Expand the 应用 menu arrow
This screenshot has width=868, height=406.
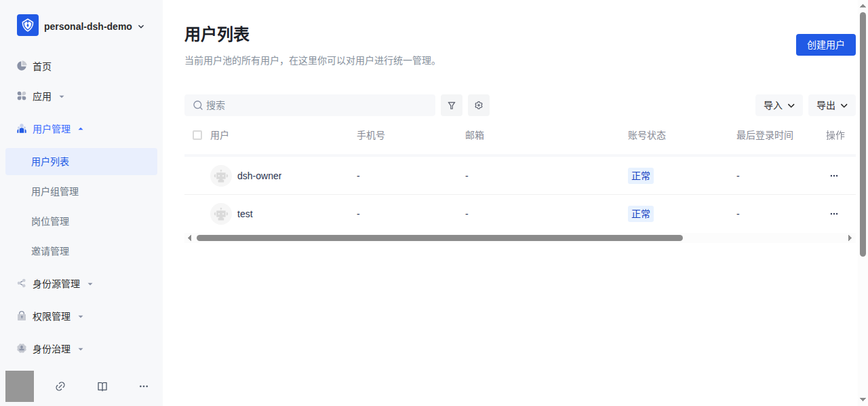(62, 96)
